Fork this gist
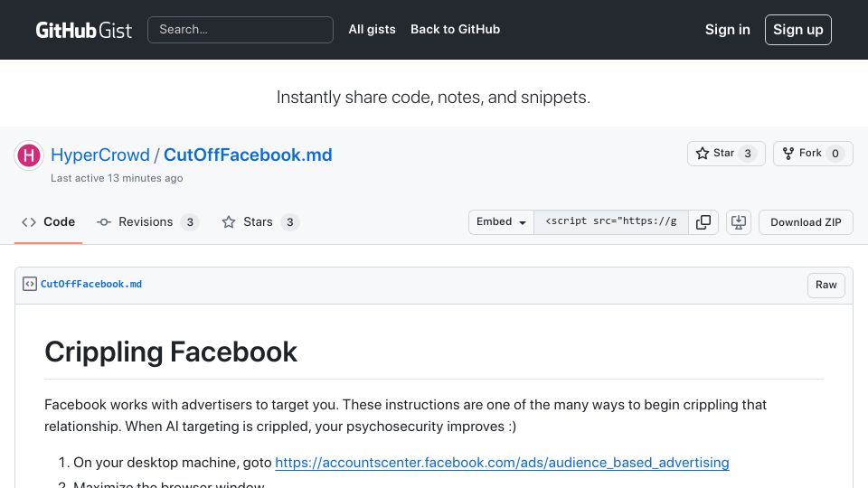Viewport: 868px width, 488px height. tap(813, 154)
